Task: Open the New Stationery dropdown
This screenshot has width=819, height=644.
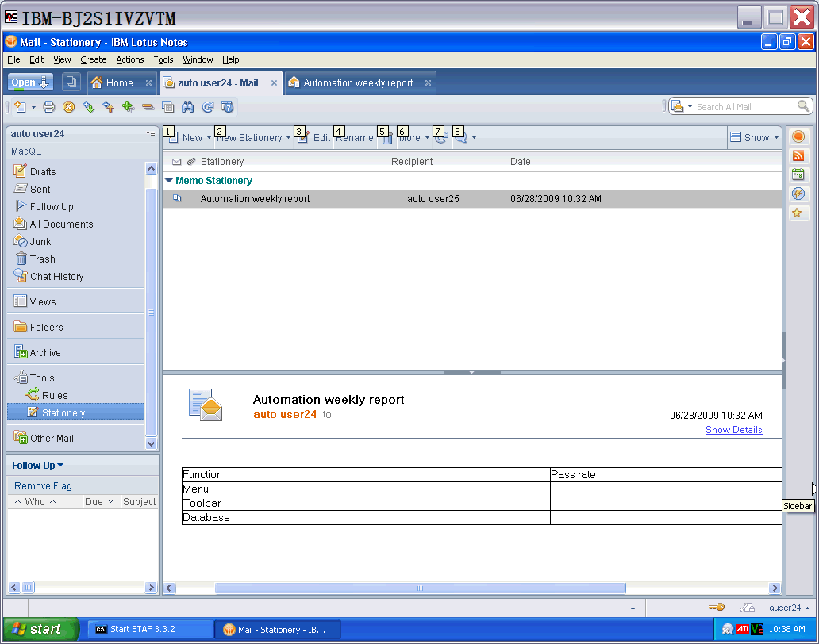Action: [286, 137]
